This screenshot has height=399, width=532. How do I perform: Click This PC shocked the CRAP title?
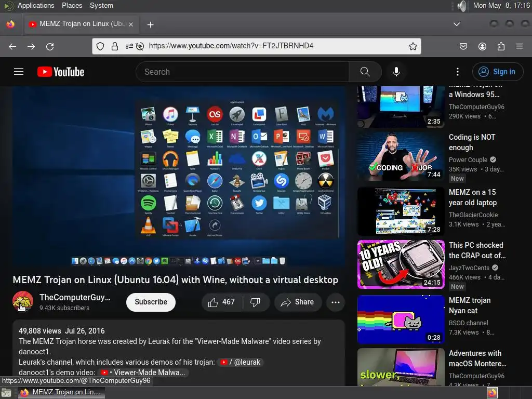[x=477, y=250]
